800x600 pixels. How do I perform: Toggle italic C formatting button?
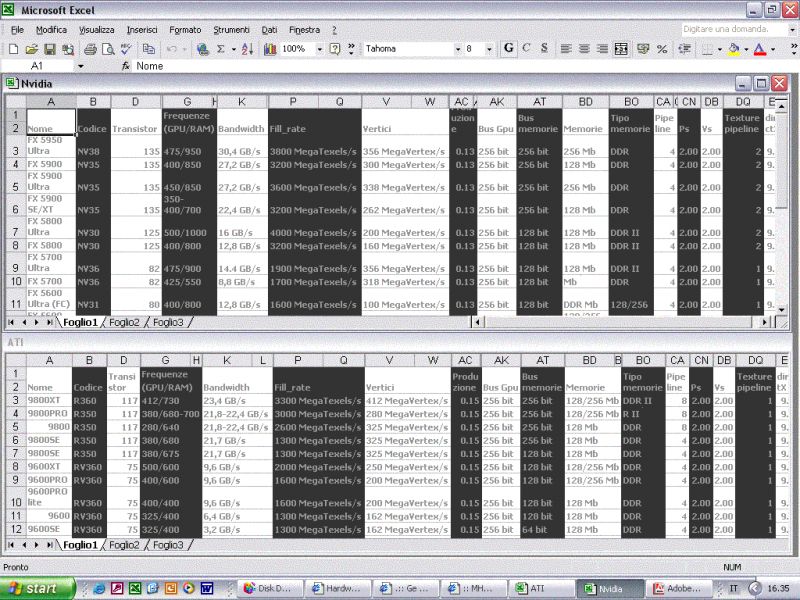(526, 48)
